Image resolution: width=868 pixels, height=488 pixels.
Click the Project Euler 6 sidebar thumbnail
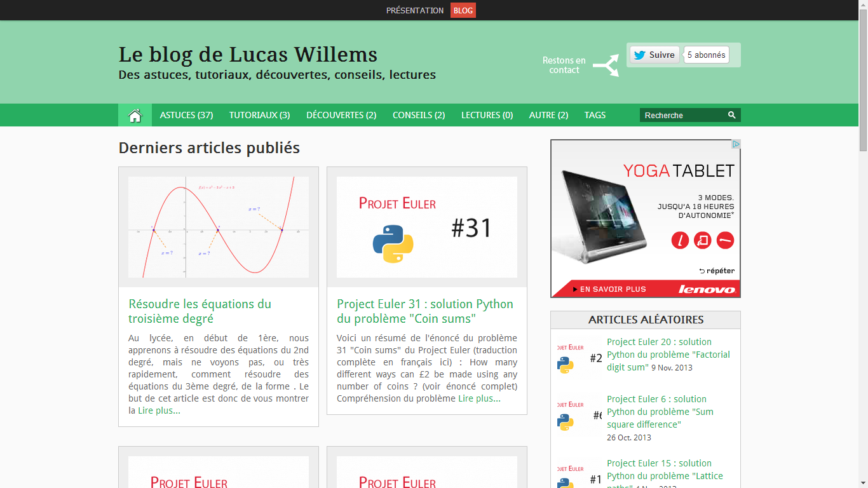tap(579, 416)
